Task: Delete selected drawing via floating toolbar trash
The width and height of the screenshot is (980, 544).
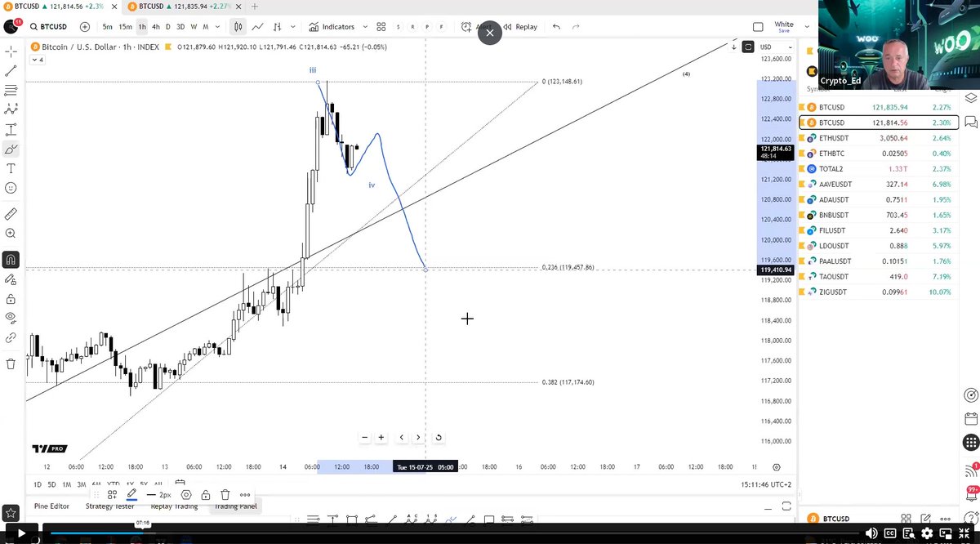Action: [225, 494]
